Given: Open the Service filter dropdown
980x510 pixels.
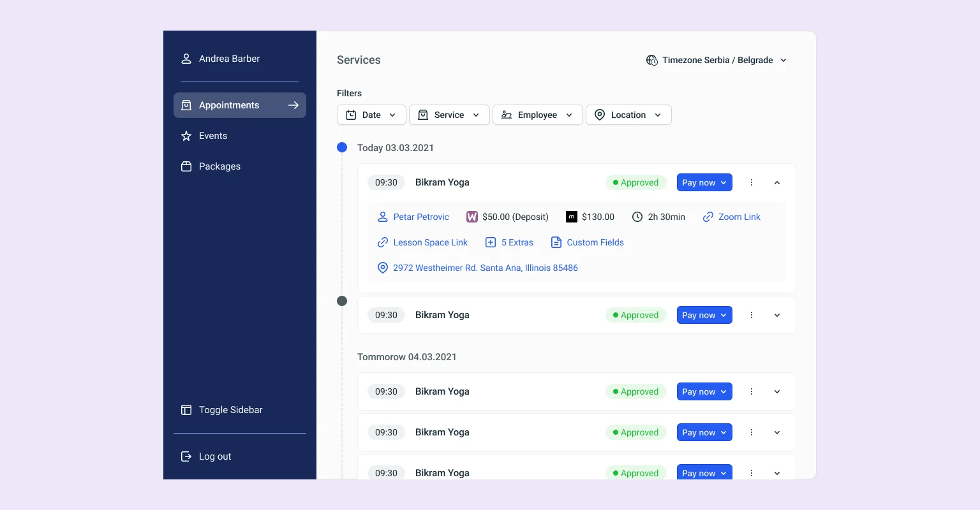Looking at the screenshot, I should click(x=449, y=115).
